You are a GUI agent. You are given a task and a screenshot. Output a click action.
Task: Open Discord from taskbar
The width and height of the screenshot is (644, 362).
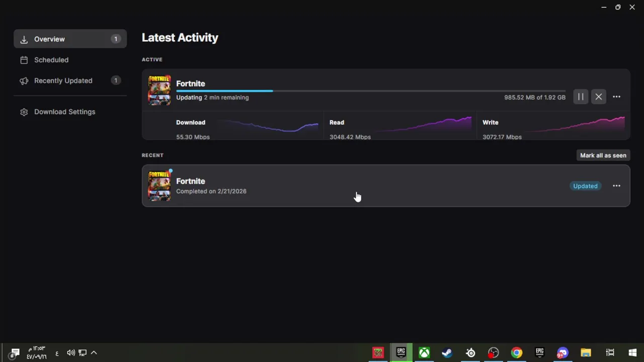tap(562, 352)
